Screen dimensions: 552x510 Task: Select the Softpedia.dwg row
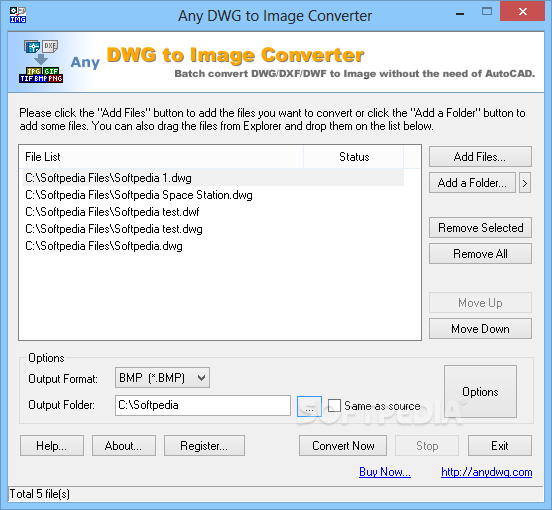pos(213,246)
